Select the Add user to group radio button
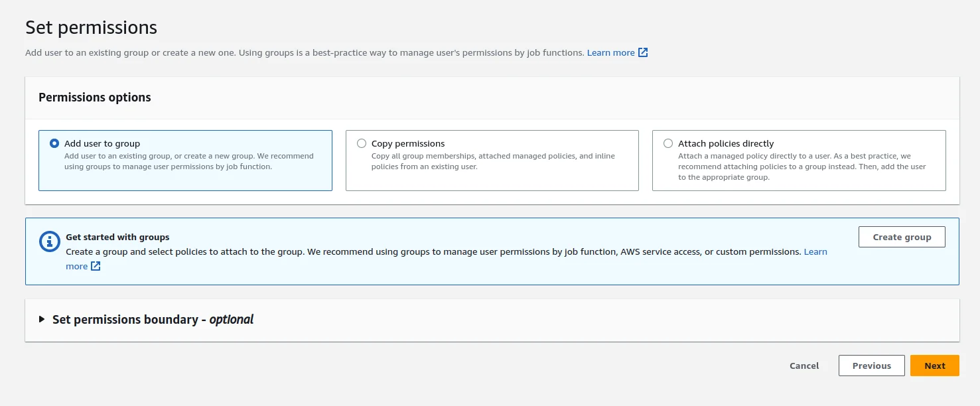Screen dimensions: 980x406 coord(54,143)
